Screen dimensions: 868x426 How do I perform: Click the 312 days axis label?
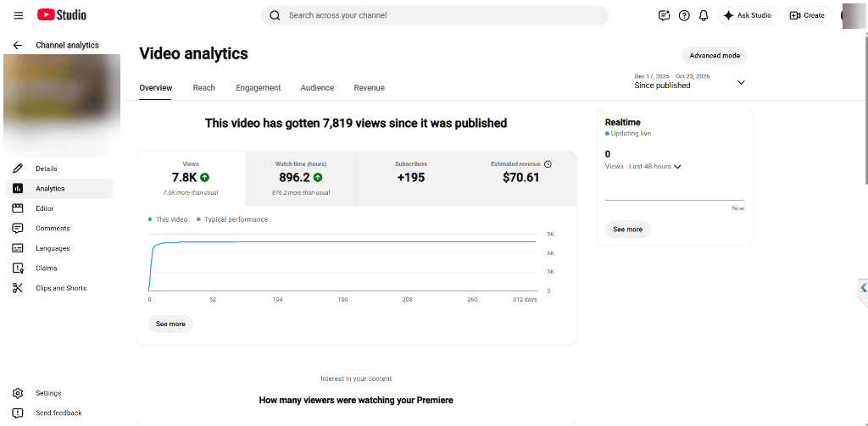click(x=525, y=300)
